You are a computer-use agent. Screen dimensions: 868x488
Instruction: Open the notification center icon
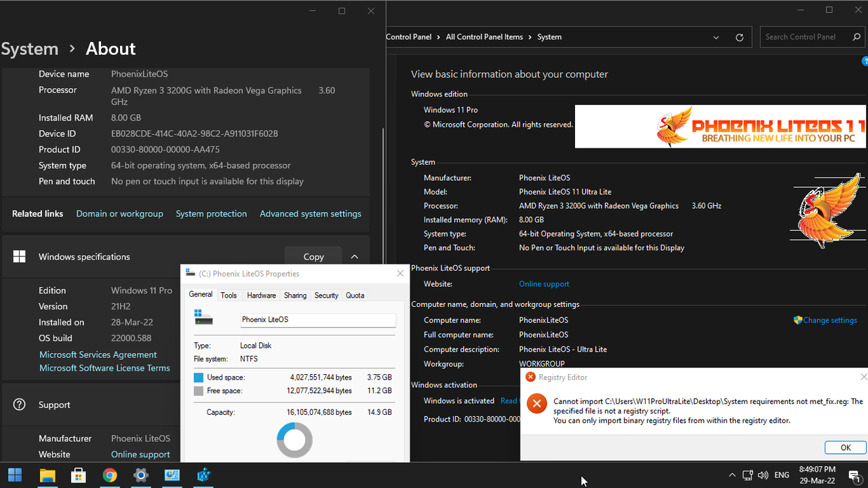pyautogui.click(x=854, y=476)
